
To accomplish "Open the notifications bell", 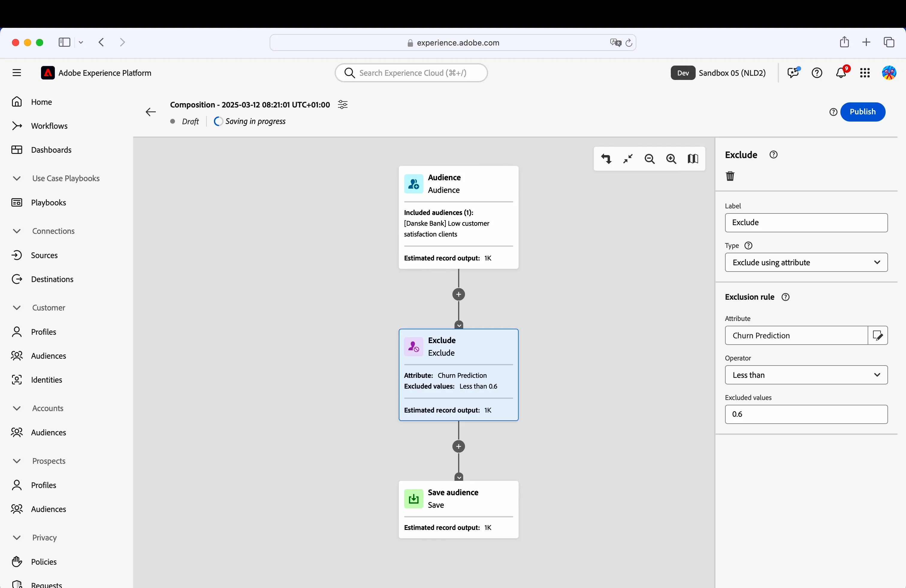I will click(x=841, y=73).
